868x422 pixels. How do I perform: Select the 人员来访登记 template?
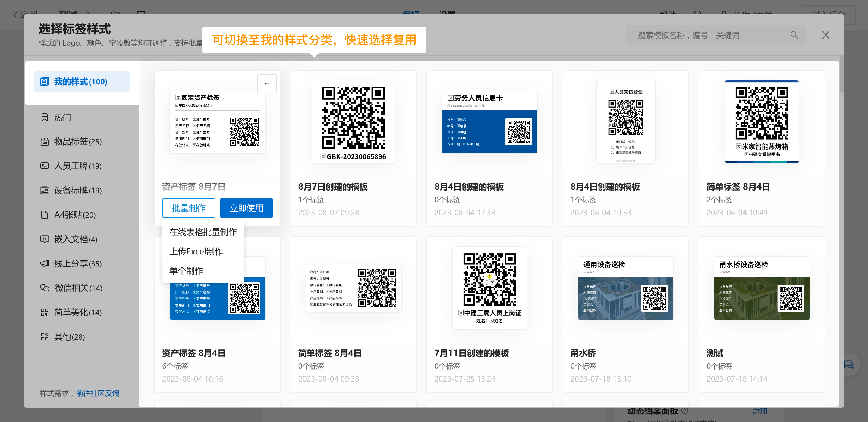coord(626,122)
